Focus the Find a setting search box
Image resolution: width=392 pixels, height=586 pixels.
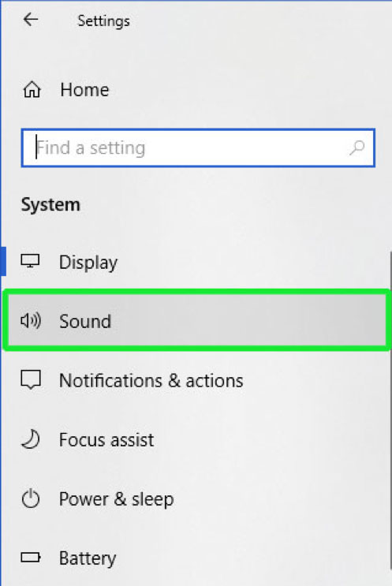pyautogui.click(x=198, y=148)
